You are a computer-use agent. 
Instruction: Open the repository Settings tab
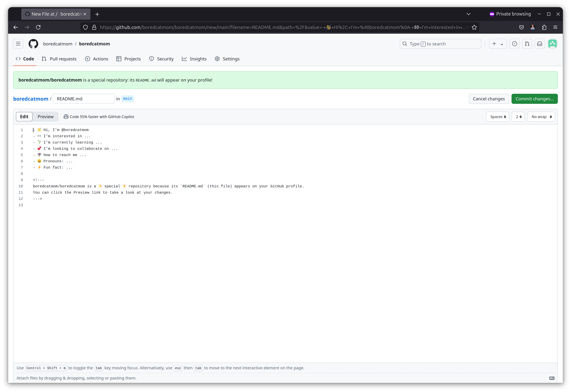click(227, 59)
